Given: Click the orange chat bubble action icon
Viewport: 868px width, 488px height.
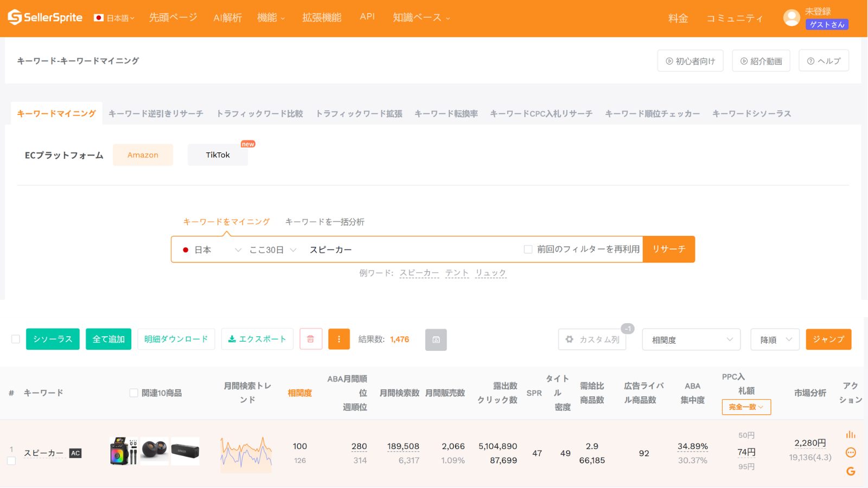Looking at the screenshot, I should point(851,453).
